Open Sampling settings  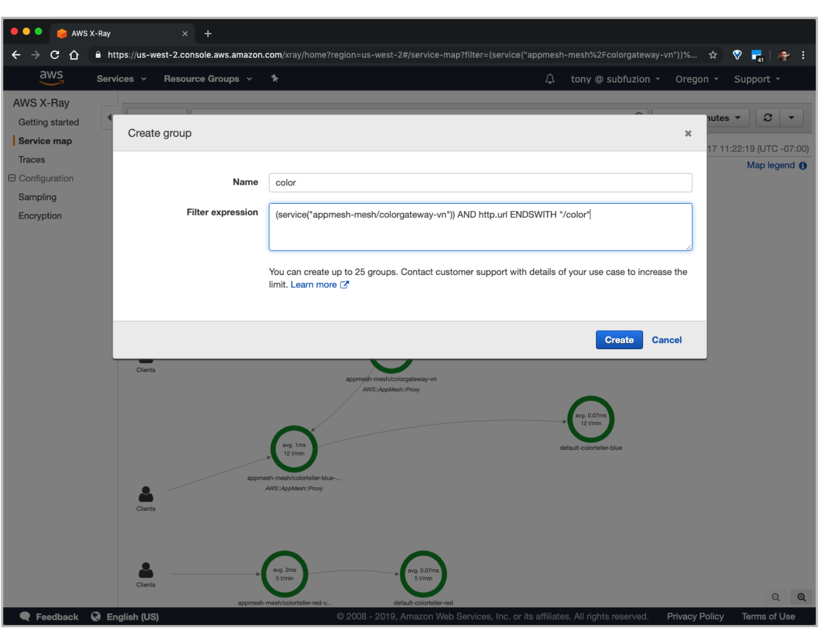coord(37,197)
